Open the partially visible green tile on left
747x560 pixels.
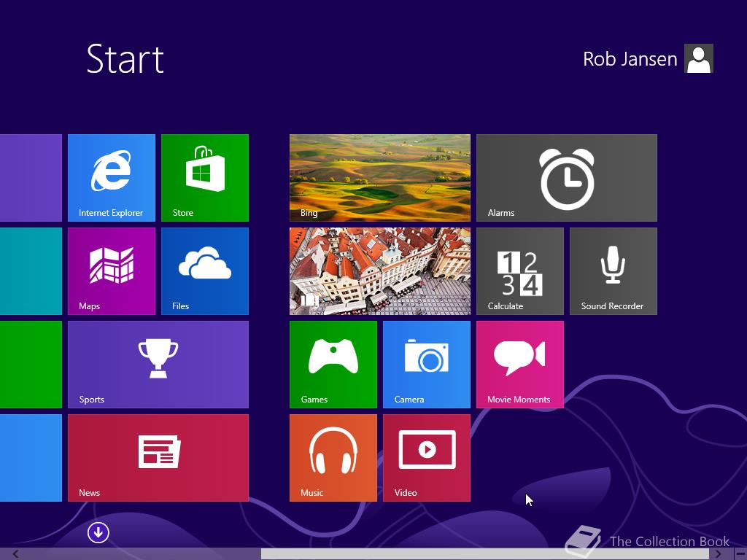(x=31, y=365)
